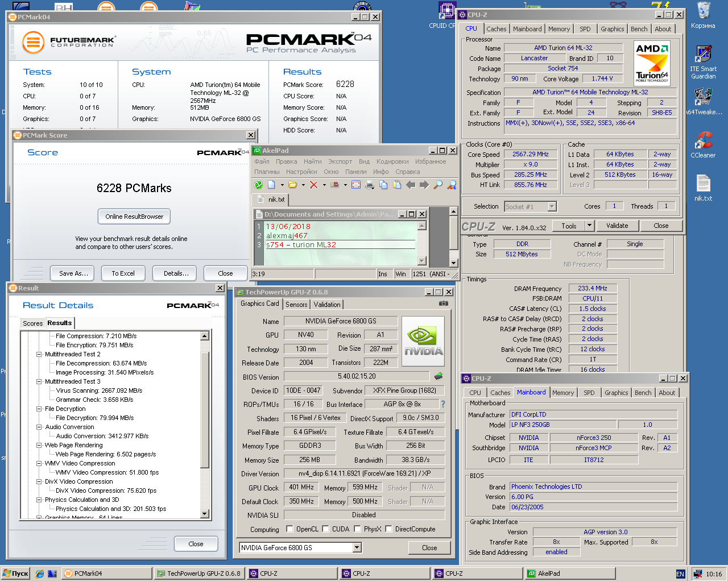Select the CCleaner desktop icon
728x582 pixels.
click(704, 144)
